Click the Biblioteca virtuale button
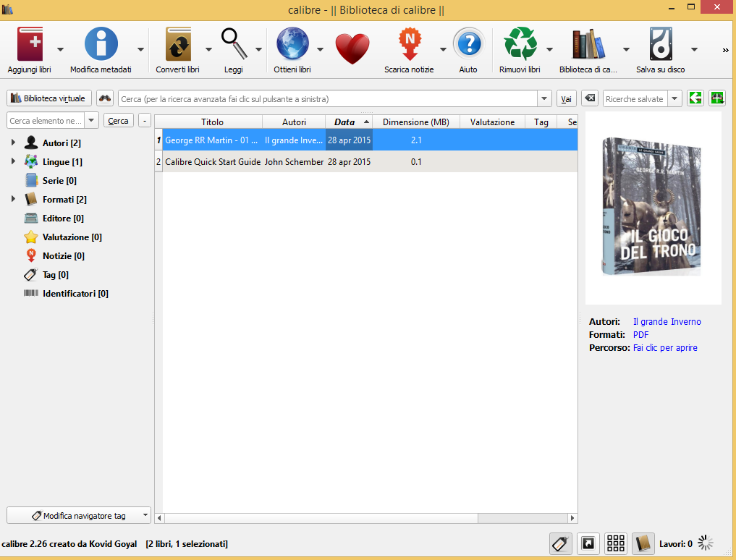 49,98
